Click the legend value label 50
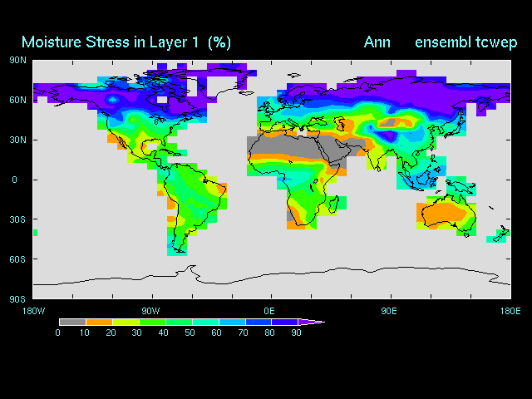This screenshot has width=532, height=399. pyautogui.click(x=190, y=332)
